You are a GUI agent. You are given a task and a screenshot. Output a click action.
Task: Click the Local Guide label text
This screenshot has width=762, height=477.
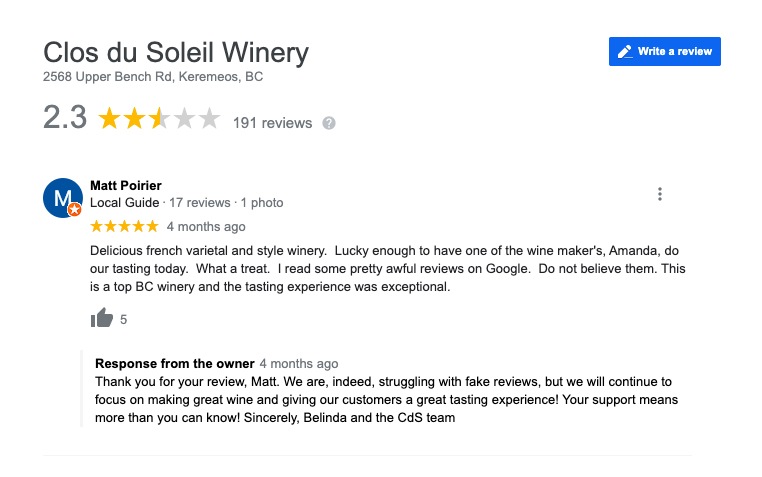click(125, 203)
